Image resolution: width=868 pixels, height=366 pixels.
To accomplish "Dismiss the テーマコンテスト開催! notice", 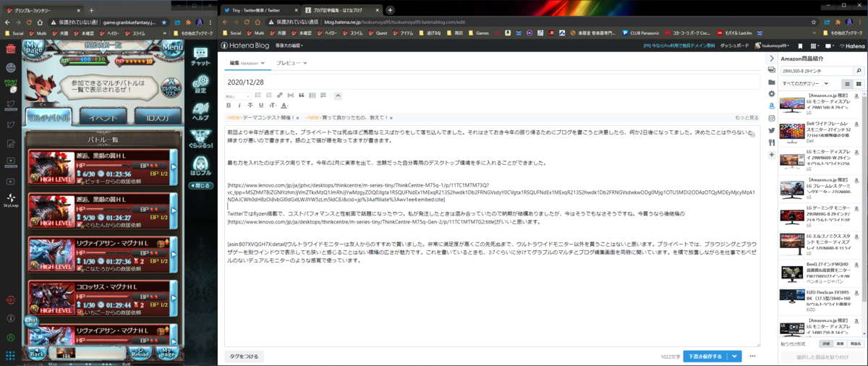I will pos(297,117).
